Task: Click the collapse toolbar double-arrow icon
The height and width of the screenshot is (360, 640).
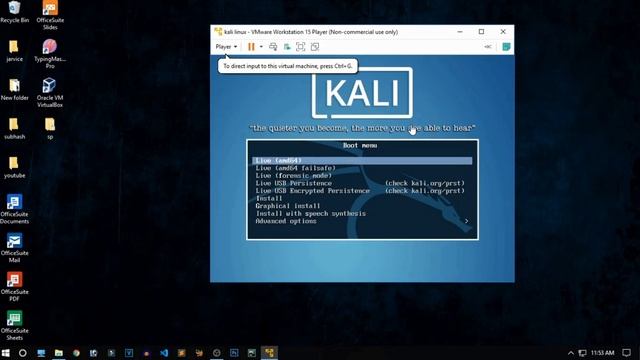Action: tap(488, 47)
